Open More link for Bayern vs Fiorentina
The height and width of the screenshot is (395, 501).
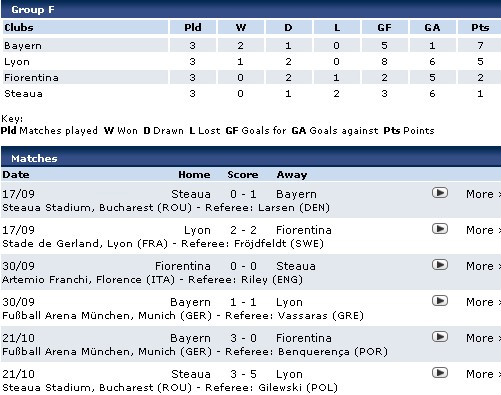483,338
